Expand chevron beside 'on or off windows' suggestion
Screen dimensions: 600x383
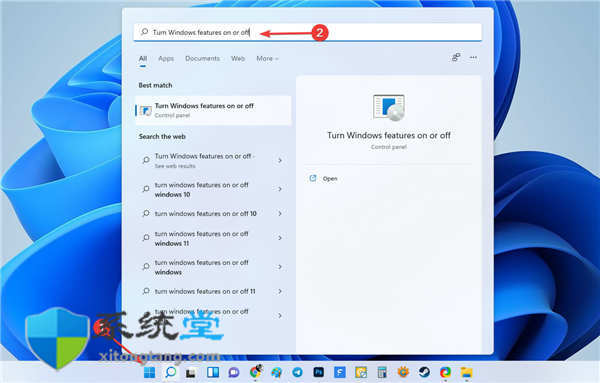point(280,267)
